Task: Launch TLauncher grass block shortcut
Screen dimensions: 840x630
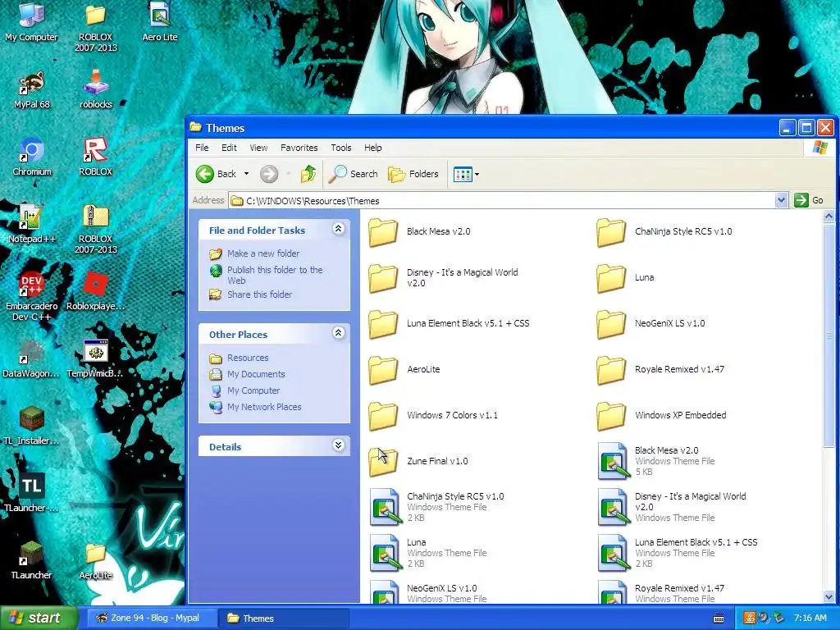Action: (x=31, y=560)
